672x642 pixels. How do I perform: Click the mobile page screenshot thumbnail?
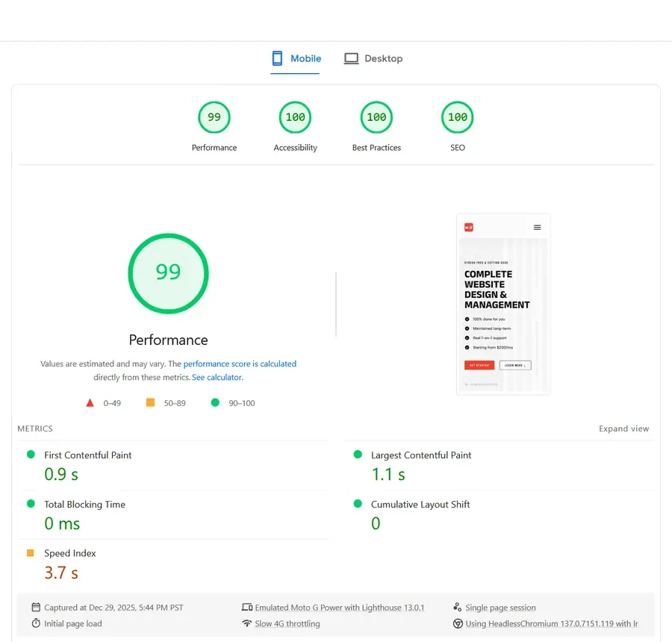(x=503, y=303)
